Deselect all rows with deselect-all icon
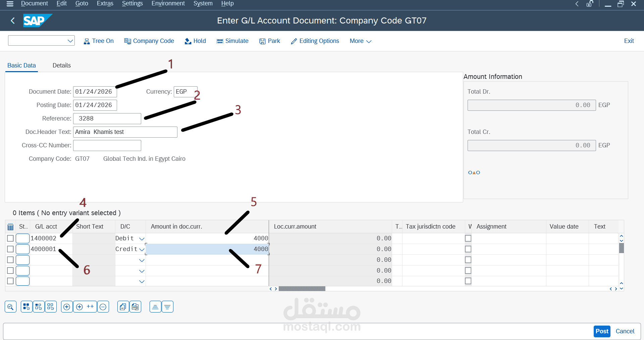 click(51, 306)
